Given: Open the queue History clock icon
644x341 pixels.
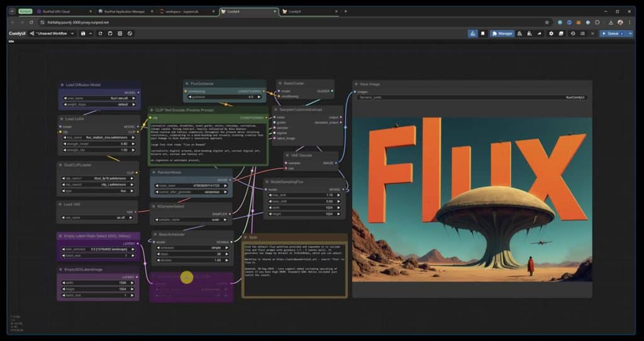Looking at the screenshot, I should pos(573,34).
